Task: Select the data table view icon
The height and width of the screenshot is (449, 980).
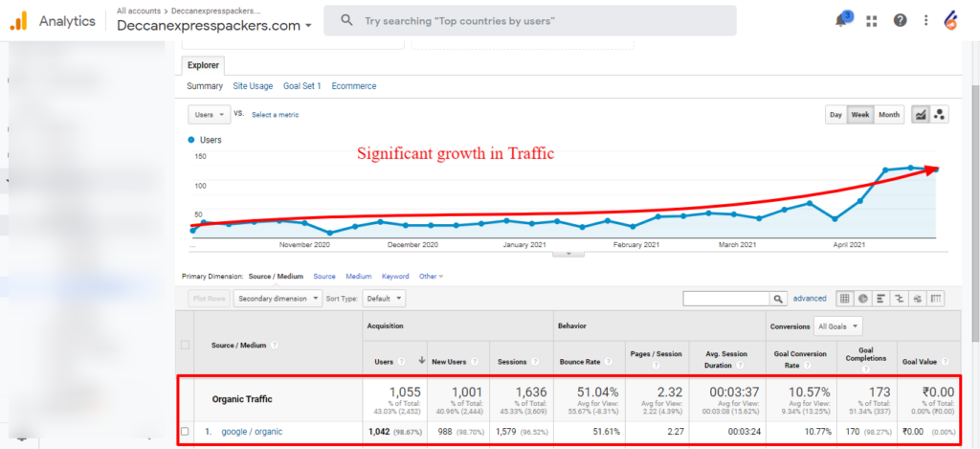Action: [x=844, y=299]
